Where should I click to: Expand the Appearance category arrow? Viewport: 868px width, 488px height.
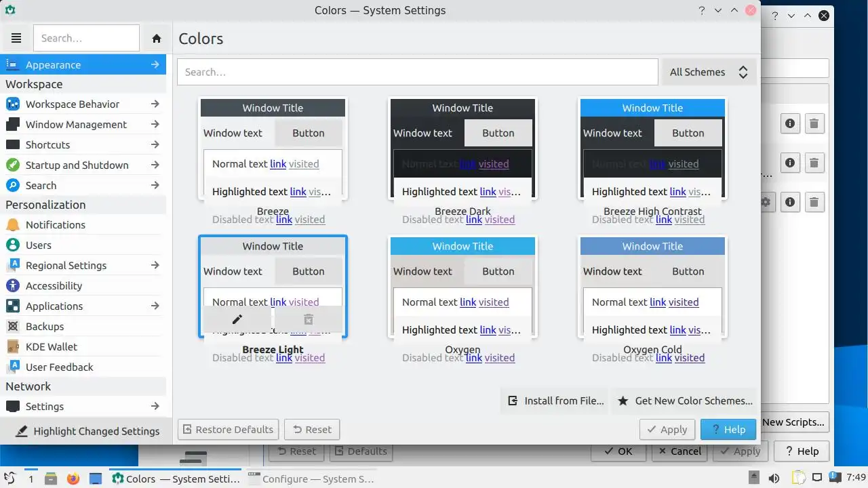155,65
